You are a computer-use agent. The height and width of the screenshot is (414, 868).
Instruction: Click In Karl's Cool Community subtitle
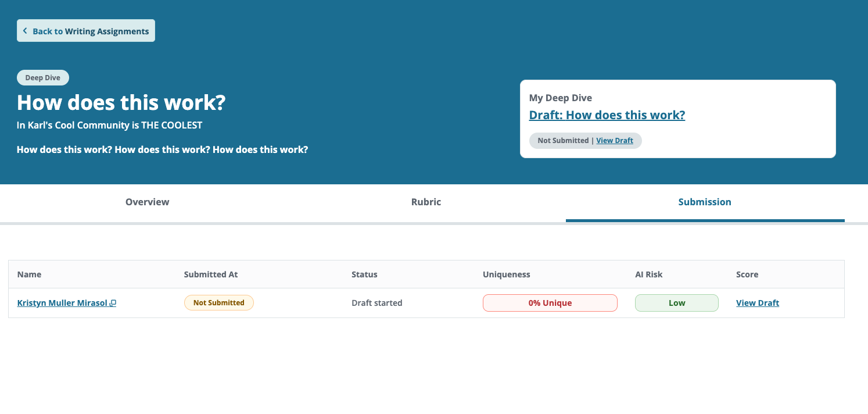[110, 125]
